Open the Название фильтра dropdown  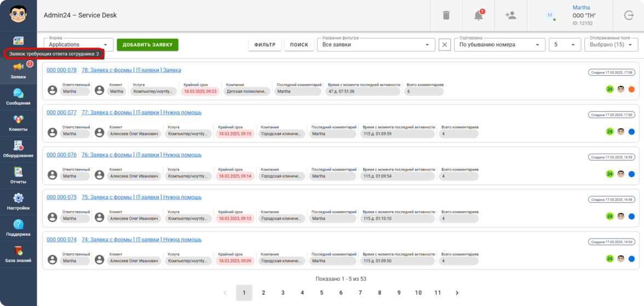[376, 45]
